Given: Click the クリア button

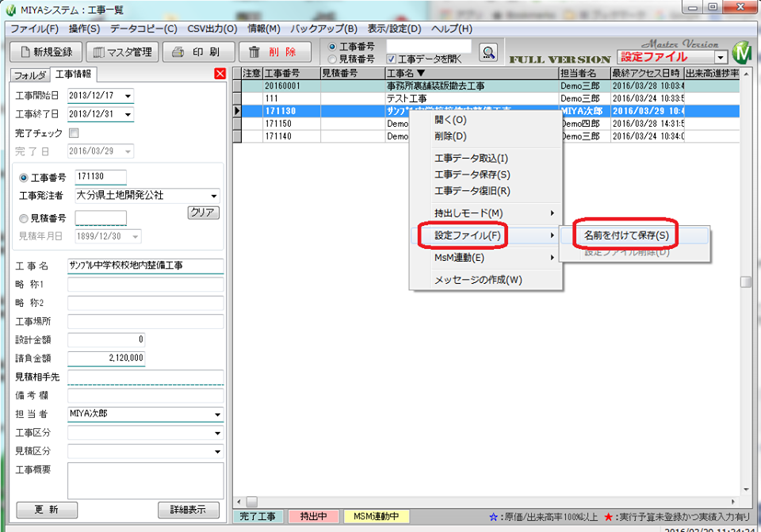Looking at the screenshot, I should click(204, 212).
